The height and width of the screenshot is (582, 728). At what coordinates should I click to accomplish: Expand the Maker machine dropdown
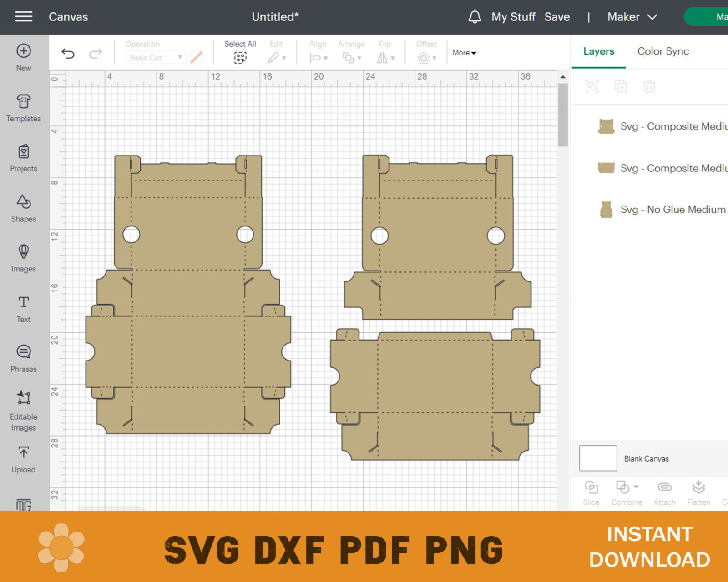[632, 17]
